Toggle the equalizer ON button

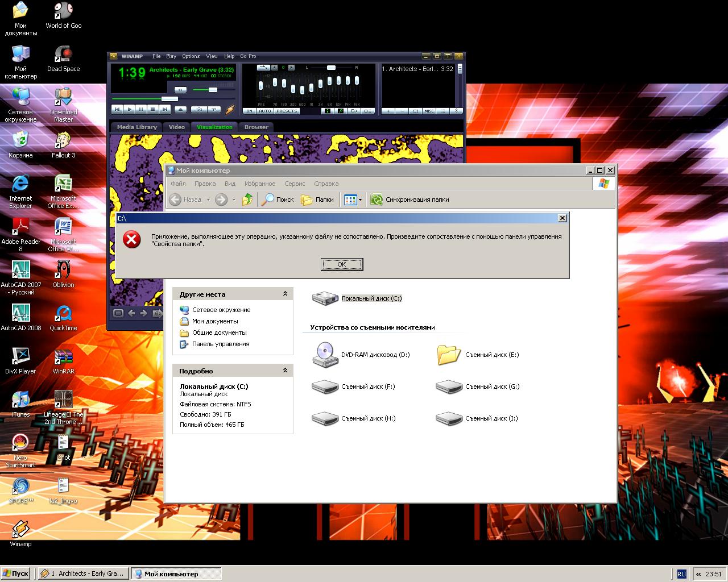pyautogui.click(x=249, y=111)
